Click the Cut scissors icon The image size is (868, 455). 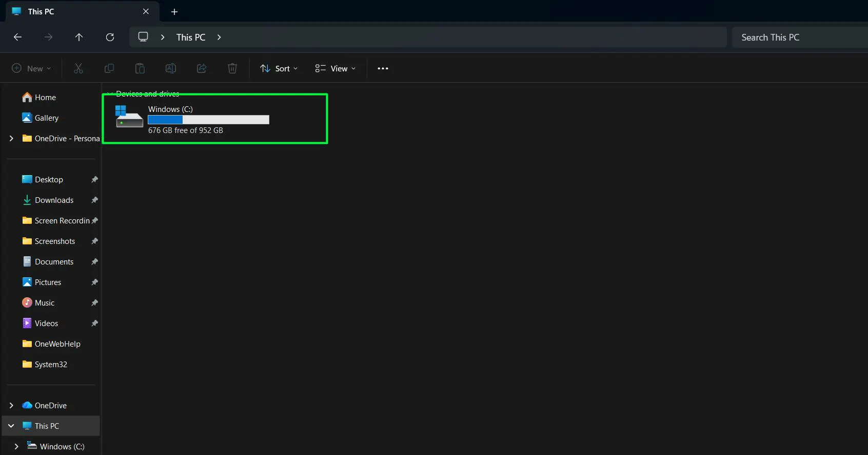click(x=78, y=68)
